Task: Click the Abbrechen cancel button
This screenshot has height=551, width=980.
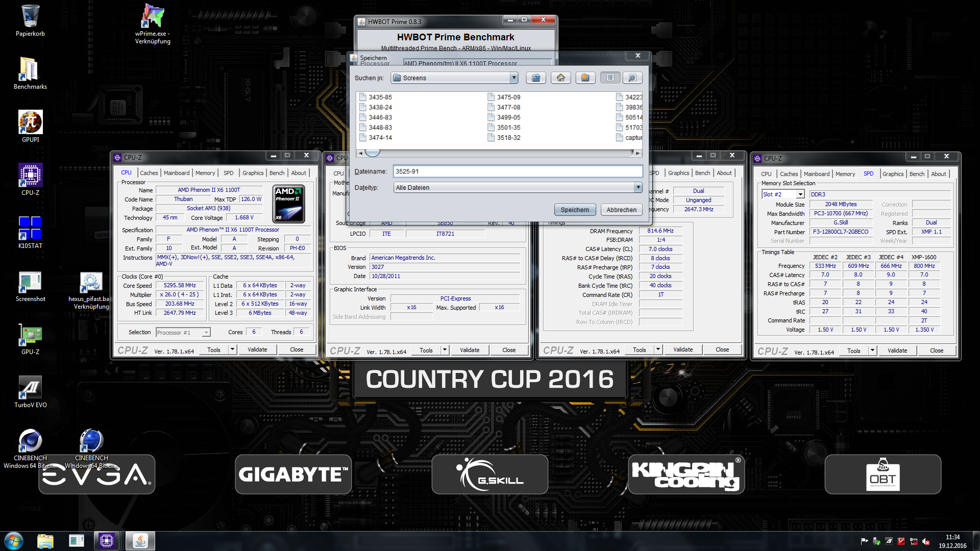Action: (x=622, y=210)
